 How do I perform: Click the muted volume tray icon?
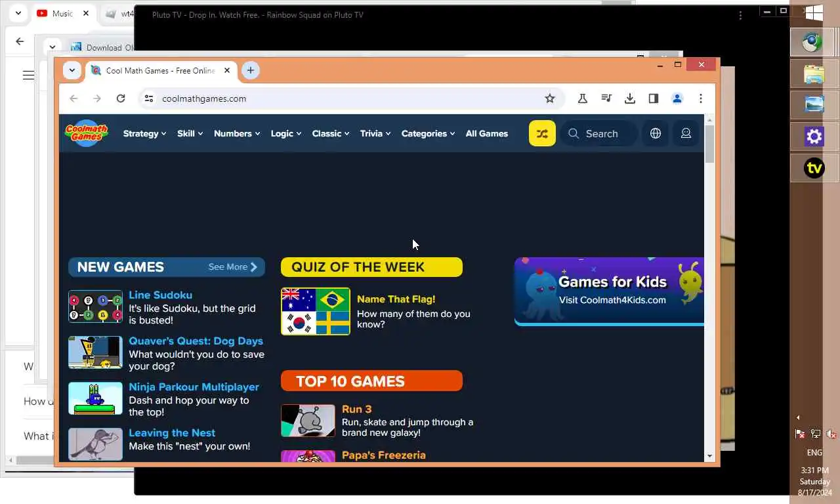(830, 434)
